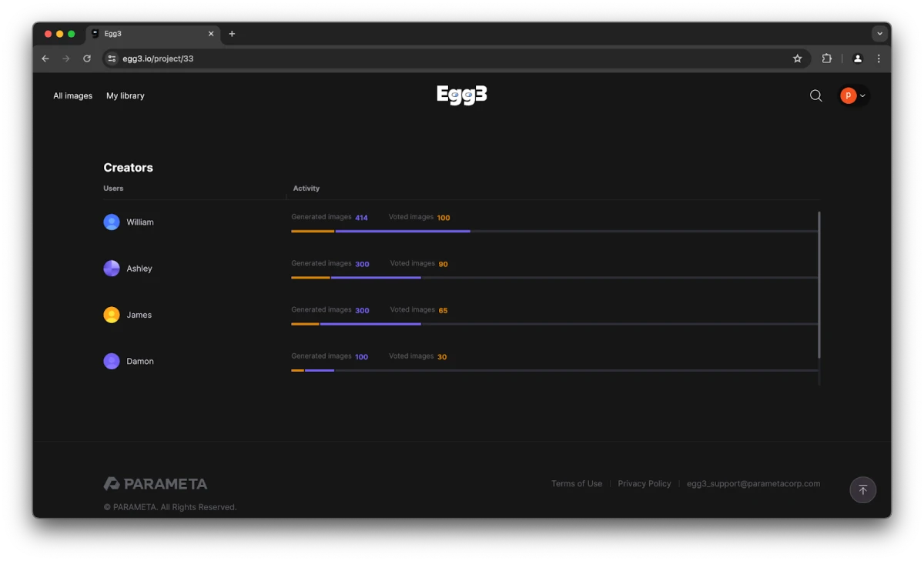
Task: Open the search magnifier icon
Action: click(x=816, y=95)
